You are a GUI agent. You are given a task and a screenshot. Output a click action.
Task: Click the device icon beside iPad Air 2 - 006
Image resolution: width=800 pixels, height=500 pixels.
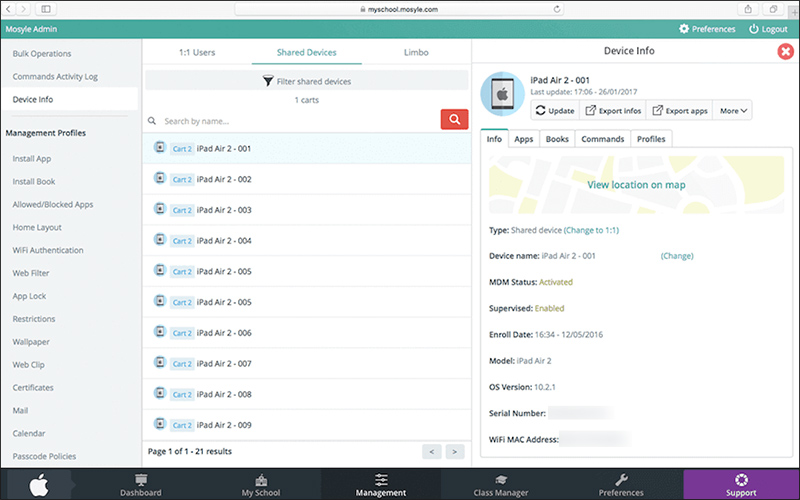[x=160, y=332]
